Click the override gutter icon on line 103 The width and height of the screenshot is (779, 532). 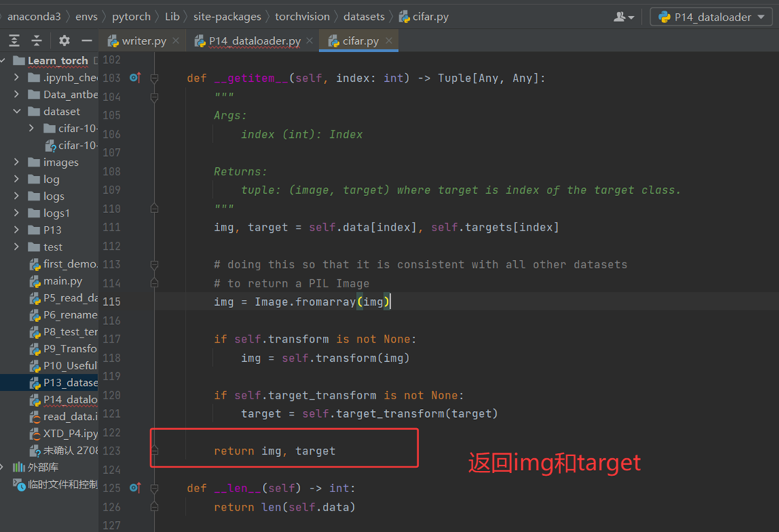[x=135, y=78]
